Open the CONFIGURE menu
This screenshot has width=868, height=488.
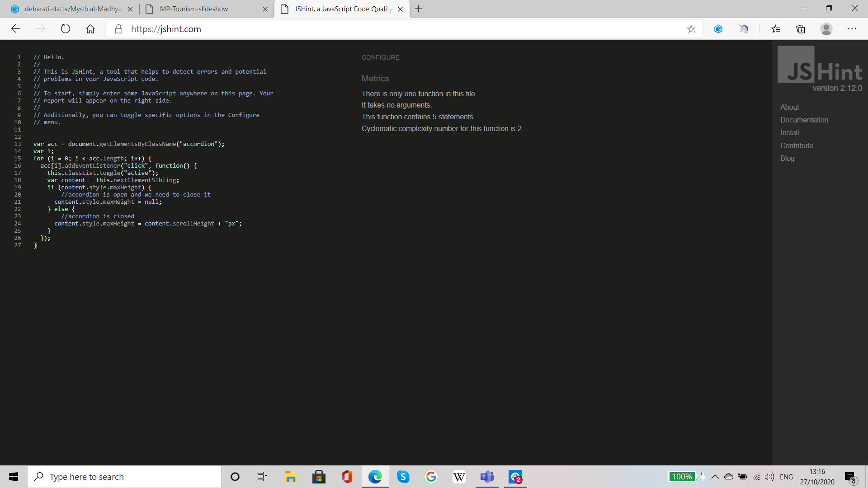pyautogui.click(x=380, y=57)
